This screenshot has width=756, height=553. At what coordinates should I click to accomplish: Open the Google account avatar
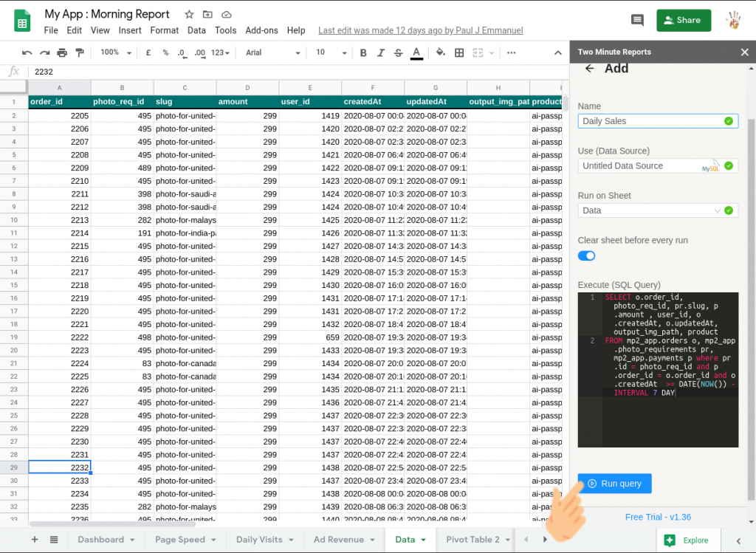[733, 20]
